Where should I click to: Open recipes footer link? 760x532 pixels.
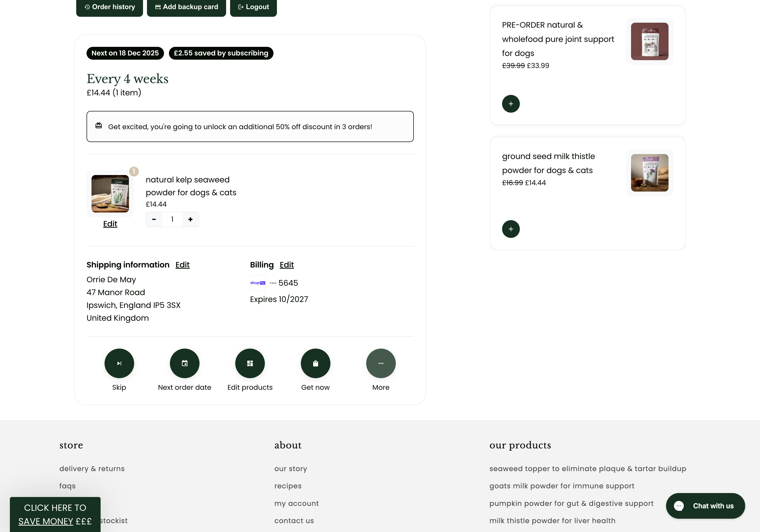(x=288, y=486)
